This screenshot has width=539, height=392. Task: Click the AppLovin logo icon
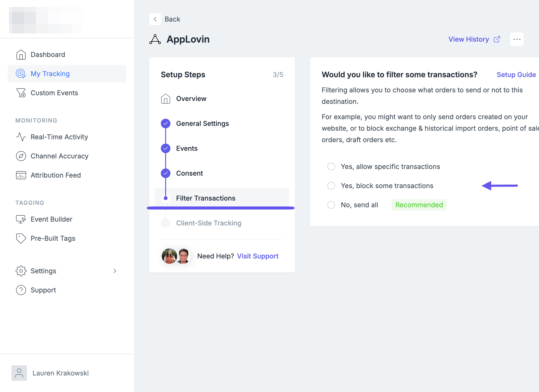tap(155, 39)
